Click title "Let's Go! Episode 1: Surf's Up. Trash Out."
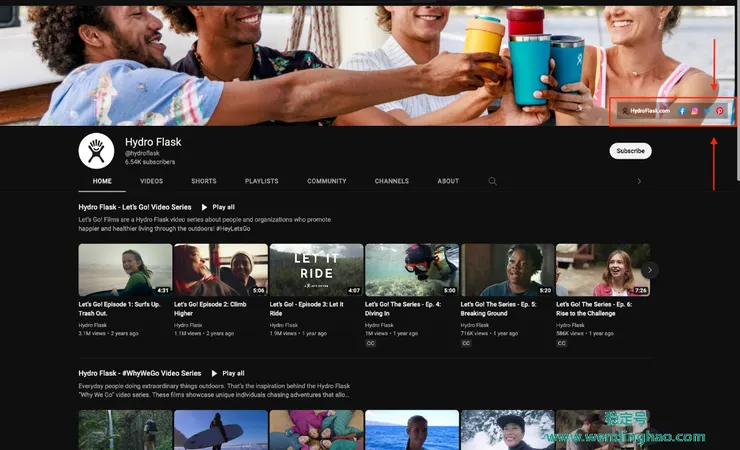The image size is (740, 450). point(119,309)
